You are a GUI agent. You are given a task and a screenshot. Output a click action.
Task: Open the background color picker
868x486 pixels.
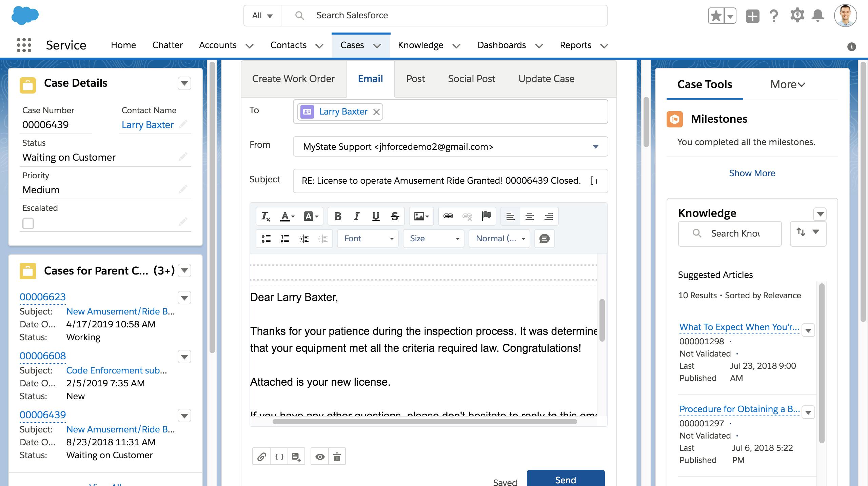coord(311,216)
